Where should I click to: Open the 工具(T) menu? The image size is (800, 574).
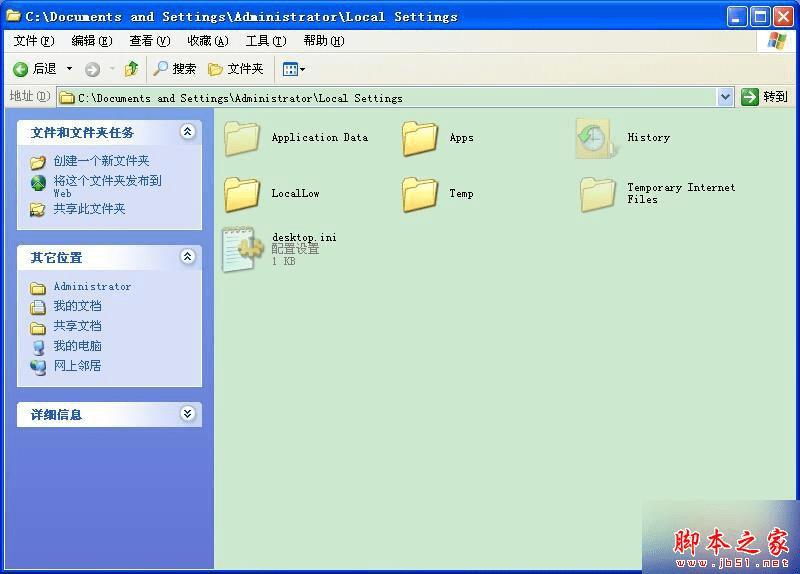click(266, 41)
